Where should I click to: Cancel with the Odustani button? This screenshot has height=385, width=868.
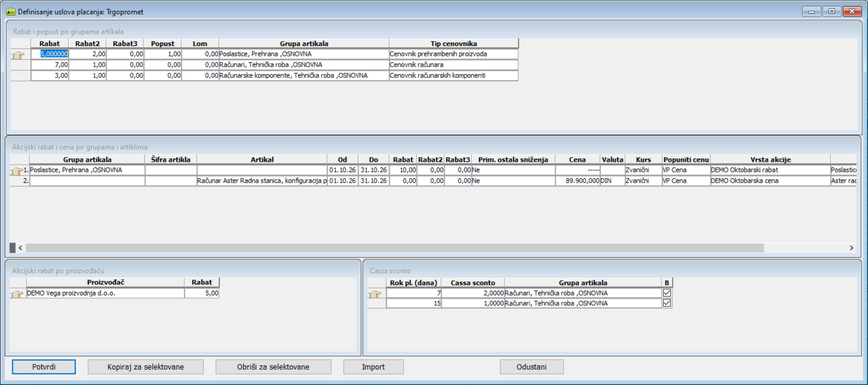click(531, 367)
